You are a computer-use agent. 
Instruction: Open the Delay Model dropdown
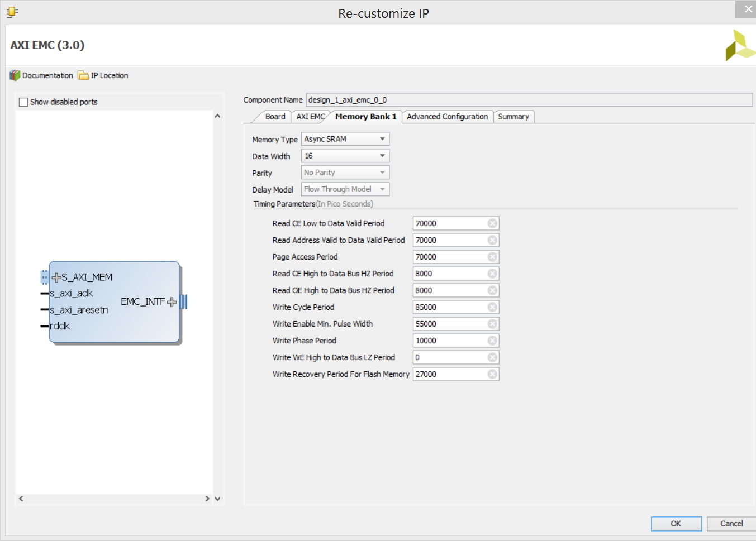[345, 189]
